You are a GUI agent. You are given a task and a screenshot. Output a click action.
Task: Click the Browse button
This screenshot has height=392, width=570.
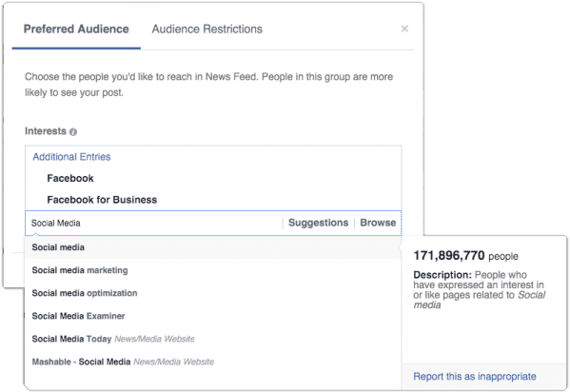pyautogui.click(x=378, y=223)
